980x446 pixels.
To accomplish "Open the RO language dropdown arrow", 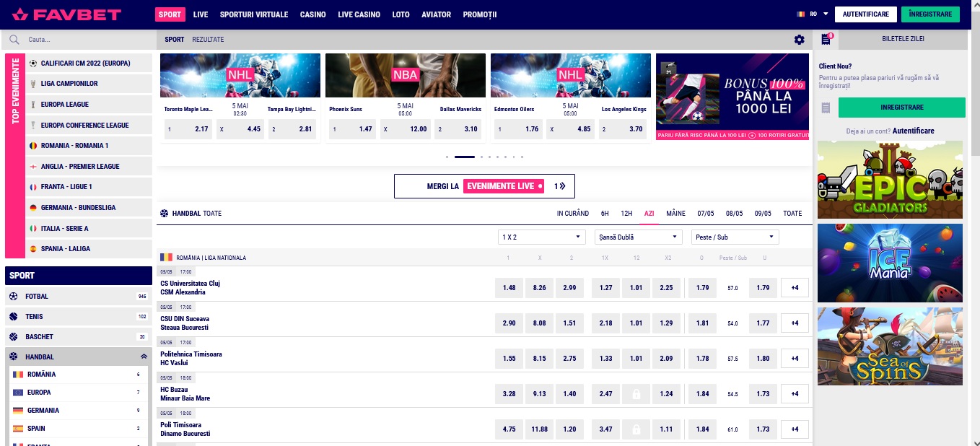I will (826, 14).
